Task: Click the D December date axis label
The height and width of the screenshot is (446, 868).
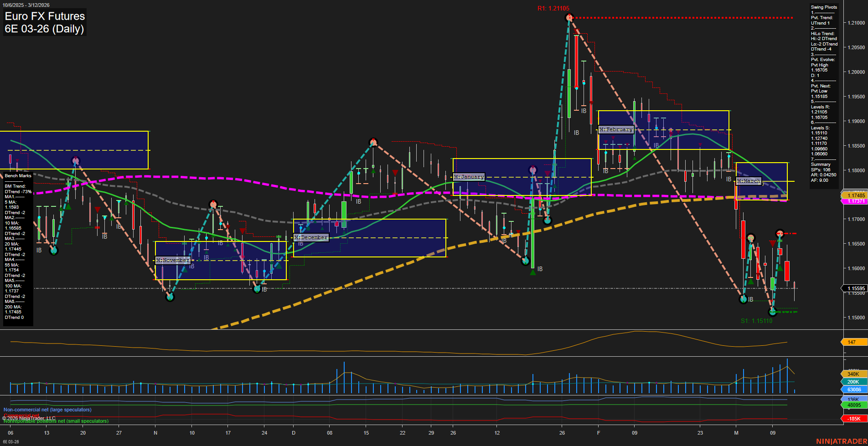Action: coord(294,433)
